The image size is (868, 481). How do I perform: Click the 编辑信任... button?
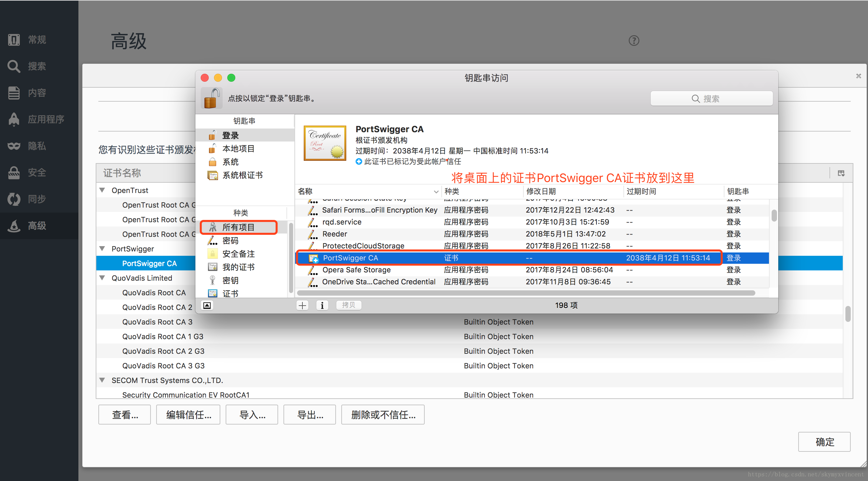pyautogui.click(x=188, y=415)
